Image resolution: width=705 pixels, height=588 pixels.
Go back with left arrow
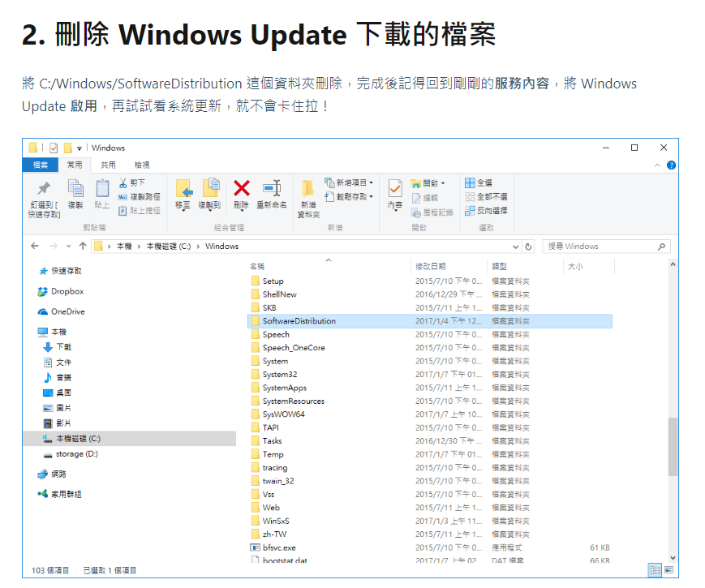pyautogui.click(x=35, y=246)
